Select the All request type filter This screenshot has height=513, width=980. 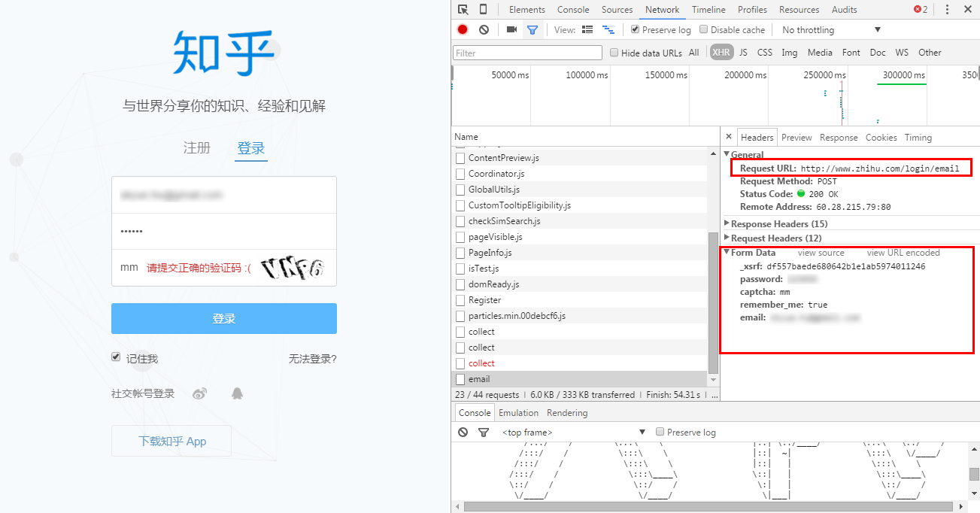(x=693, y=53)
